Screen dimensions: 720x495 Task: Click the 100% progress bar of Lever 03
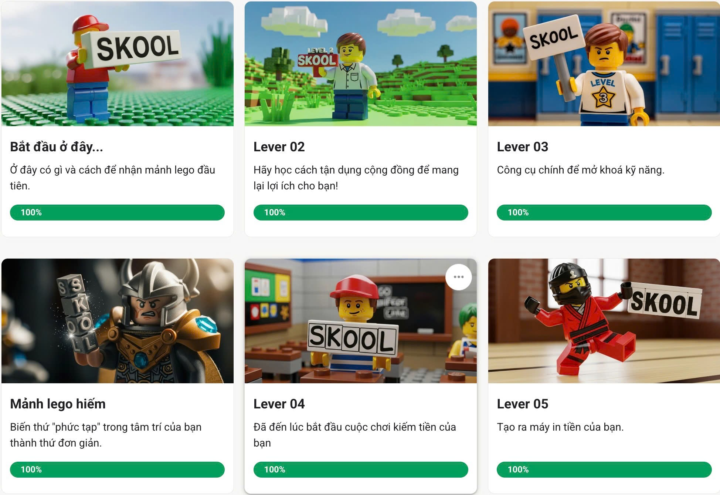(x=604, y=213)
